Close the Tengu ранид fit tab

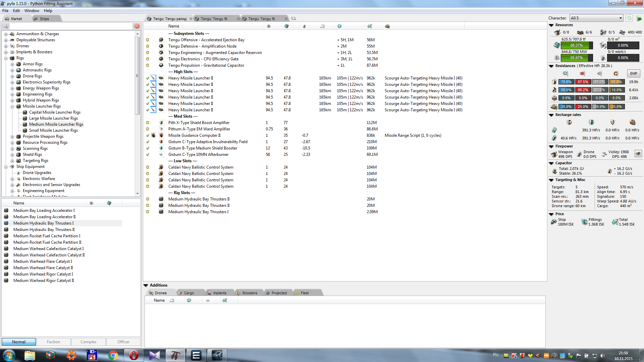(191, 19)
